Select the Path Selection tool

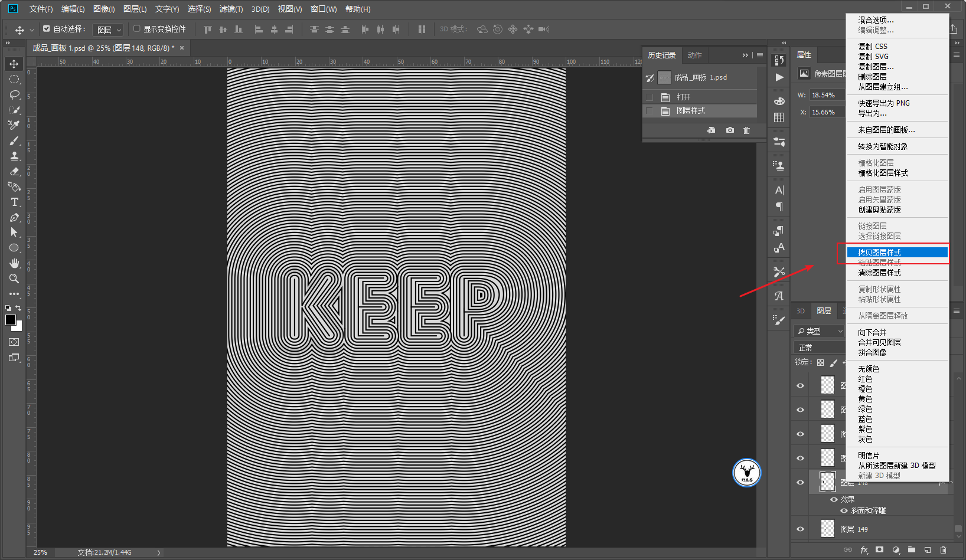(14, 232)
